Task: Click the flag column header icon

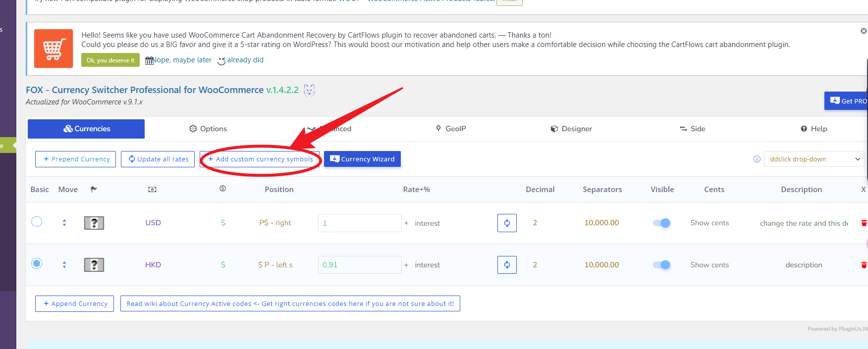Action: 94,189
